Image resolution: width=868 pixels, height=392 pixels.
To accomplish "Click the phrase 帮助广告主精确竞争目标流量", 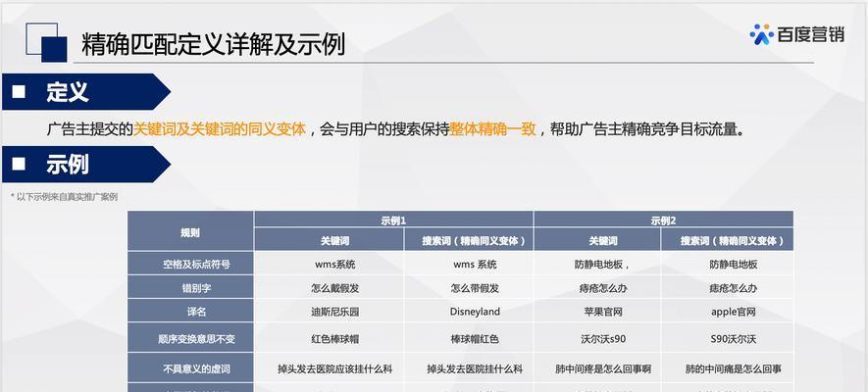I will 644,129.
